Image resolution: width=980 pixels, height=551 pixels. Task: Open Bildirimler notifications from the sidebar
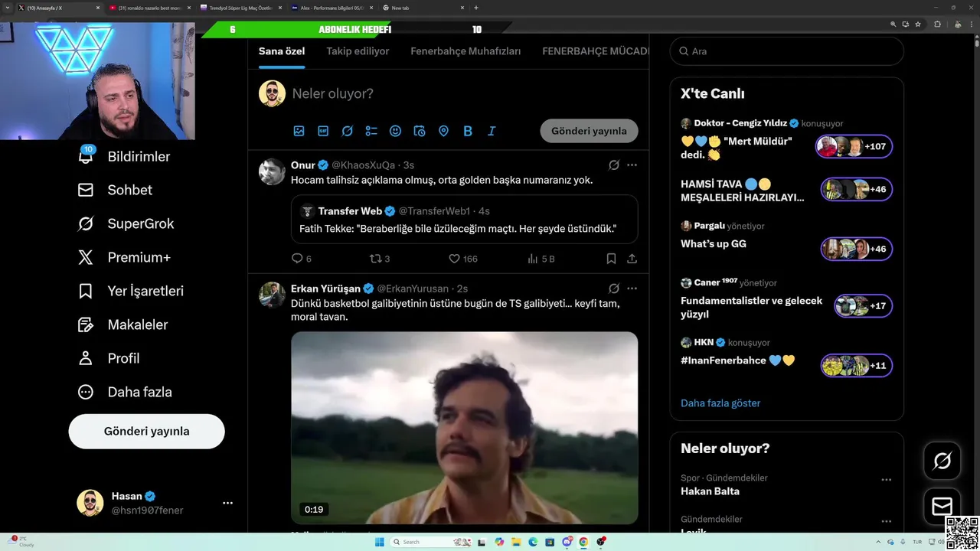pyautogui.click(x=124, y=156)
